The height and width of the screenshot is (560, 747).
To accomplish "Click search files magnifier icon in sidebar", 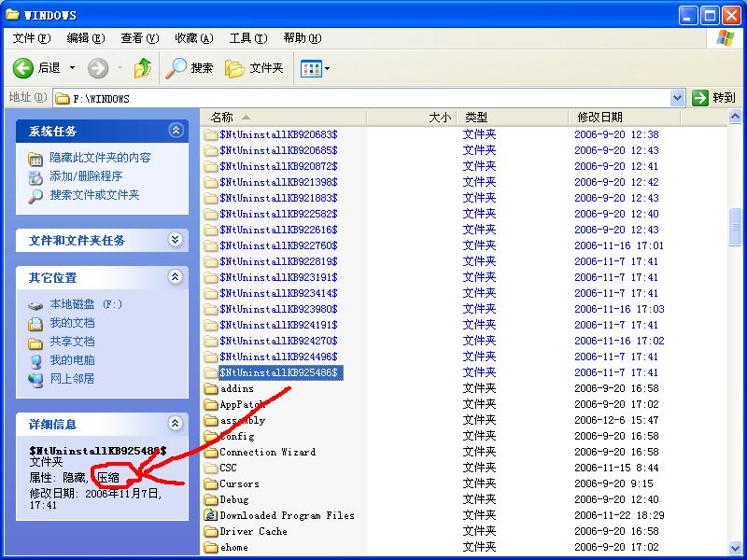I will point(35,196).
